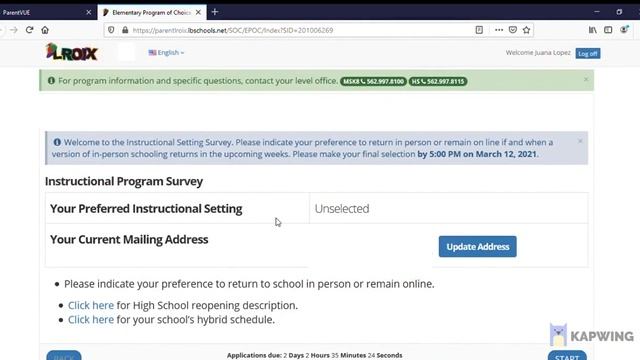640x360 pixels.
Task: Open a new tab with plus icon
Action: (x=215, y=12)
